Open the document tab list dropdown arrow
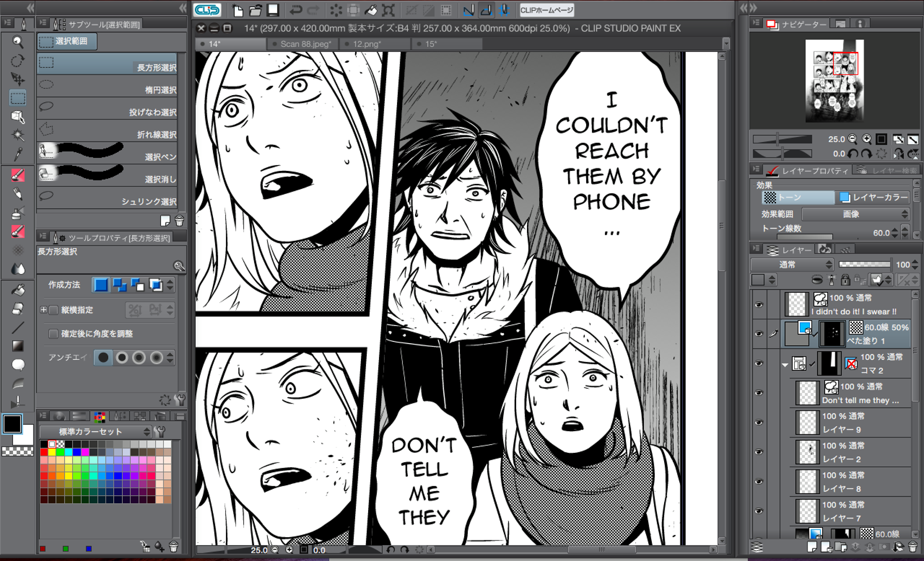 click(725, 44)
